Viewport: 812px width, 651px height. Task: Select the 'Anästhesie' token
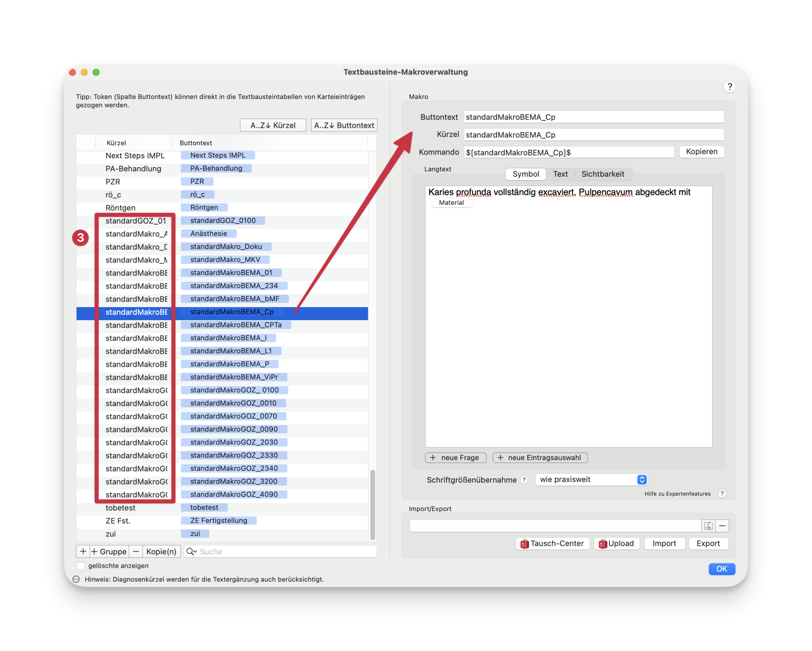pos(209,234)
